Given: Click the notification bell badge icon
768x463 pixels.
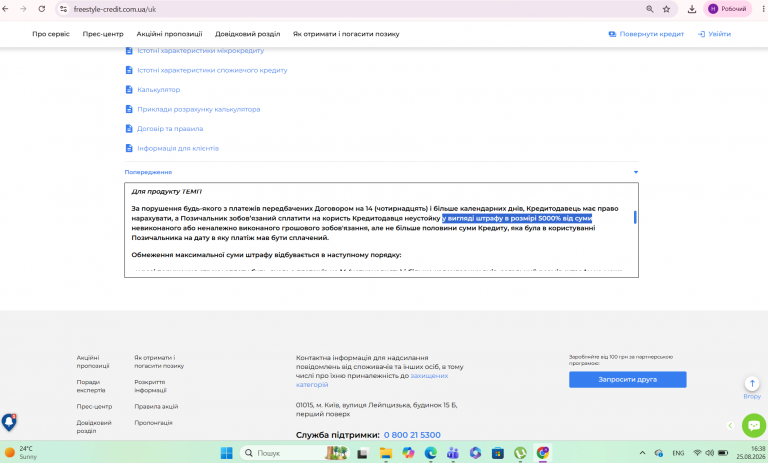Looking at the screenshot, I should click(9, 422).
